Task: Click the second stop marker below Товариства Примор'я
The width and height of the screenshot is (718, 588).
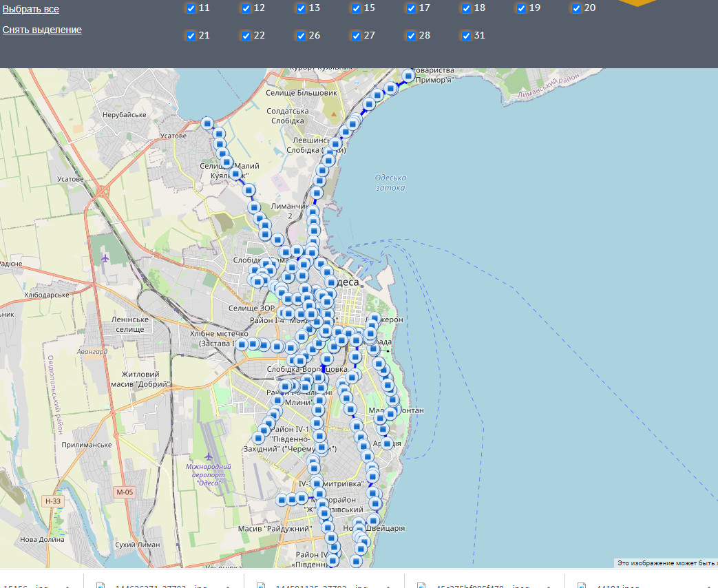Action: (x=377, y=95)
